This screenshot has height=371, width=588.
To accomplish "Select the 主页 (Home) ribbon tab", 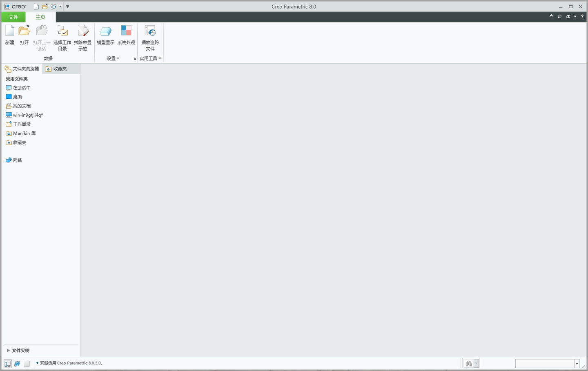I will [x=40, y=17].
